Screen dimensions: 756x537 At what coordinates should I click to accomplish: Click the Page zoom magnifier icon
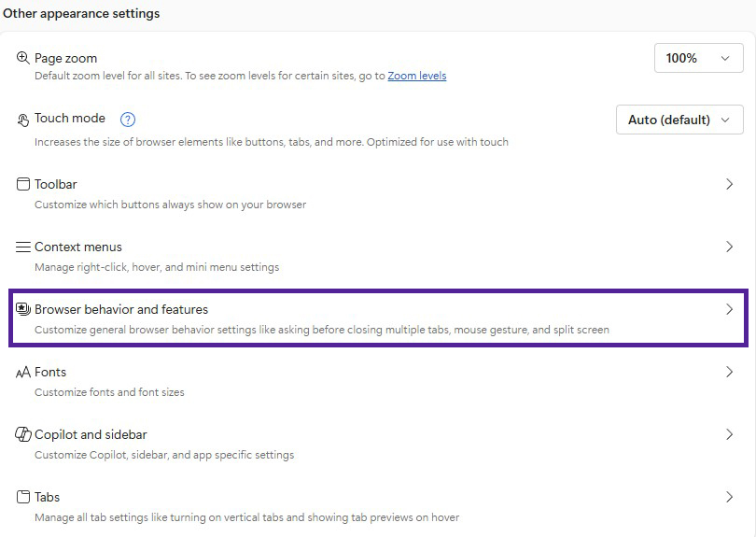point(23,58)
